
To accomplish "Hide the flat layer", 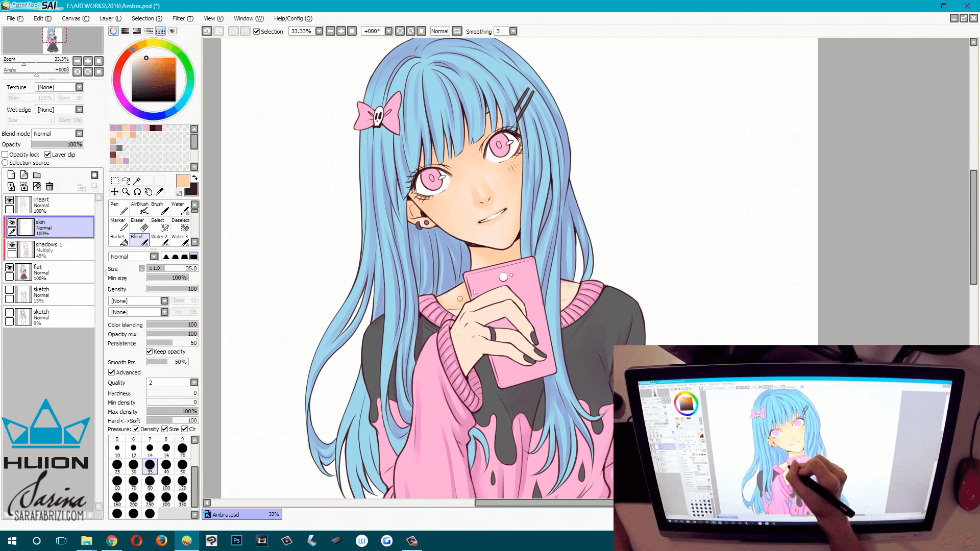I will [9, 268].
